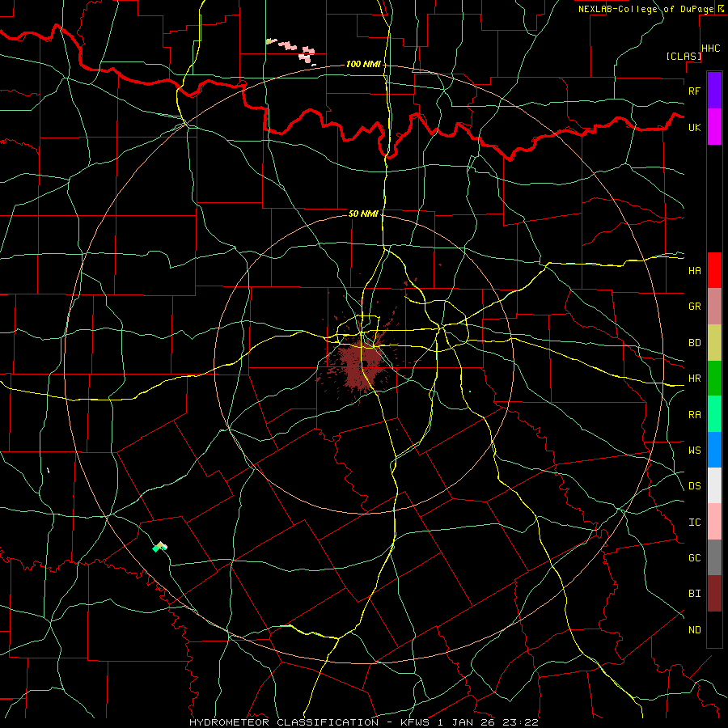Click the "GR" legend label
728x728 pixels.
(x=694, y=307)
